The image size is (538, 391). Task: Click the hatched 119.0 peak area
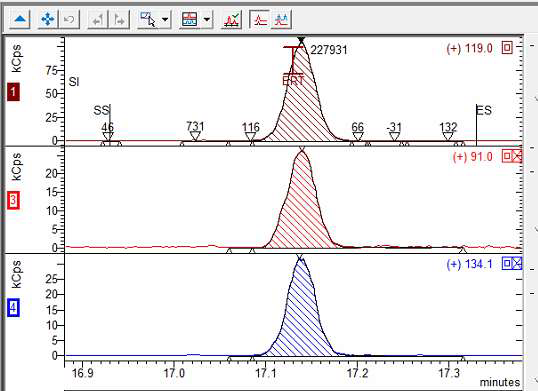coord(302,103)
